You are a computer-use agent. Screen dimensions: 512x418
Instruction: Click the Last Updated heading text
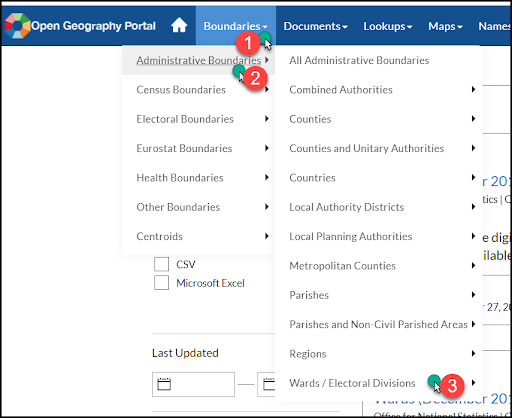pos(185,353)
